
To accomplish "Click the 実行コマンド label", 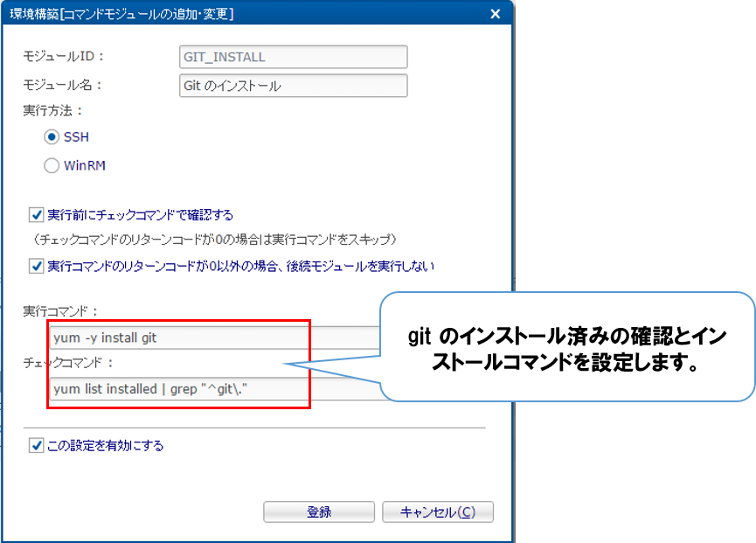I will tap(60, 311).
